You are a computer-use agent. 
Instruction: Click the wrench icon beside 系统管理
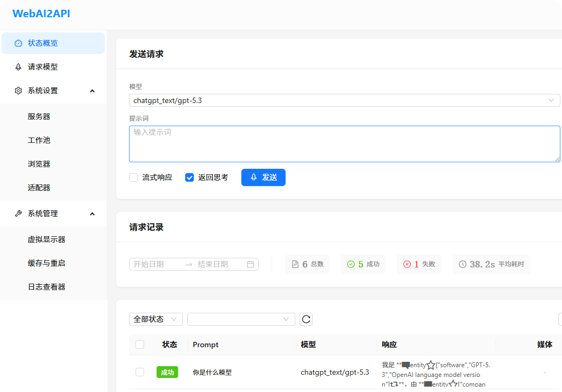(18, 214)
